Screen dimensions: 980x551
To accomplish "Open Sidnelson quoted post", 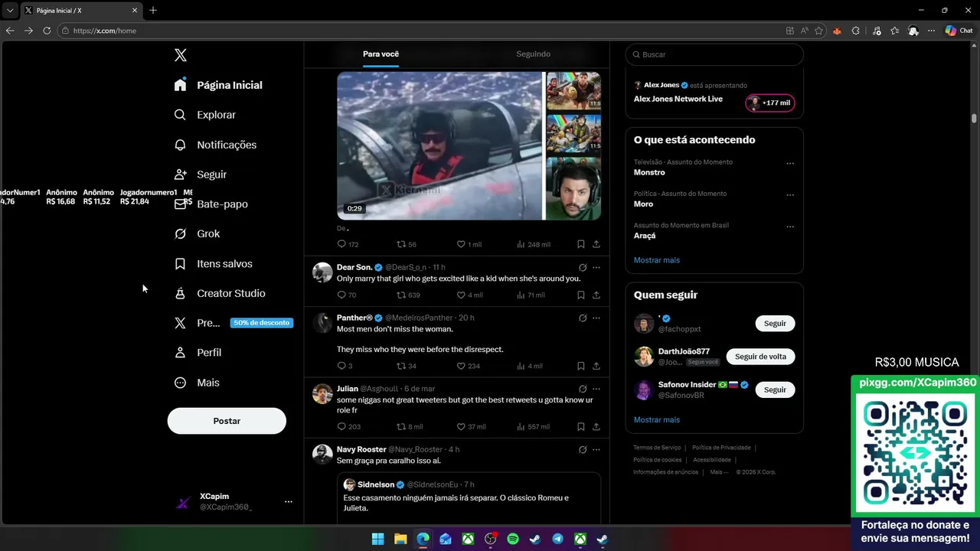I will 469,498.
